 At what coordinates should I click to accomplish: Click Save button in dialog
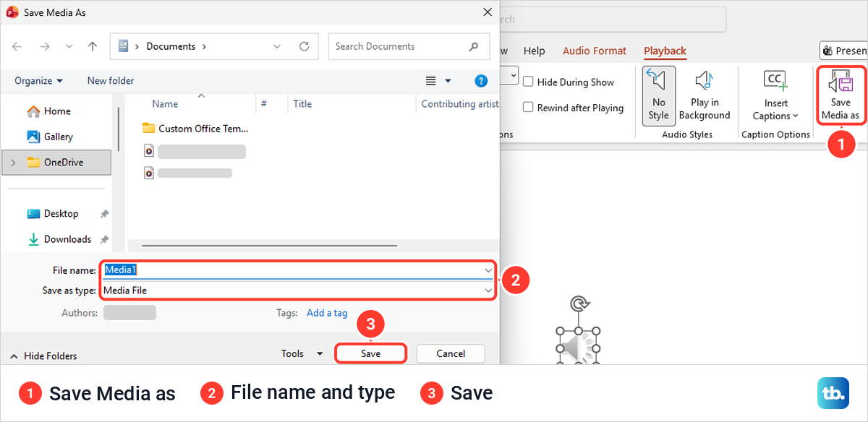pos(370,353)
